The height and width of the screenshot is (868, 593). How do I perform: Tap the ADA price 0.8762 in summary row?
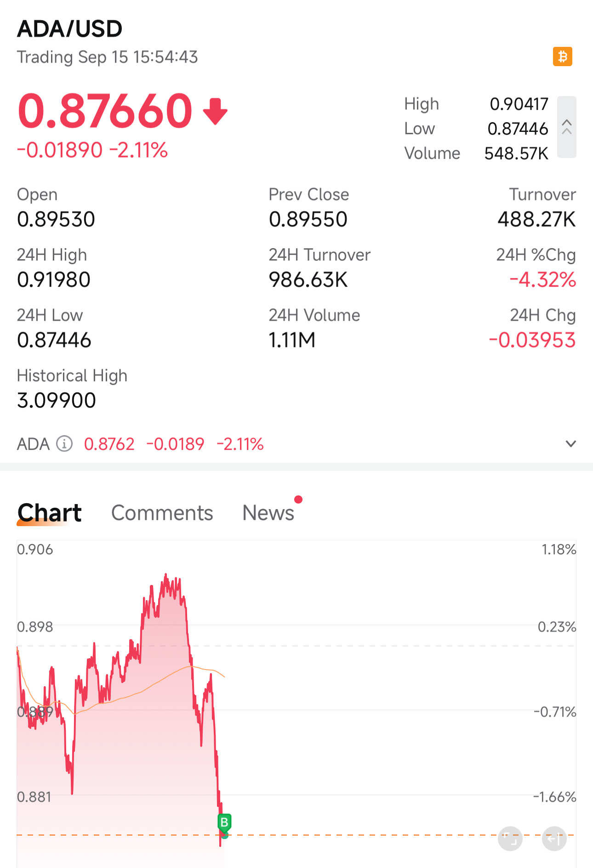pyautogui.click(x=109, y=444)
